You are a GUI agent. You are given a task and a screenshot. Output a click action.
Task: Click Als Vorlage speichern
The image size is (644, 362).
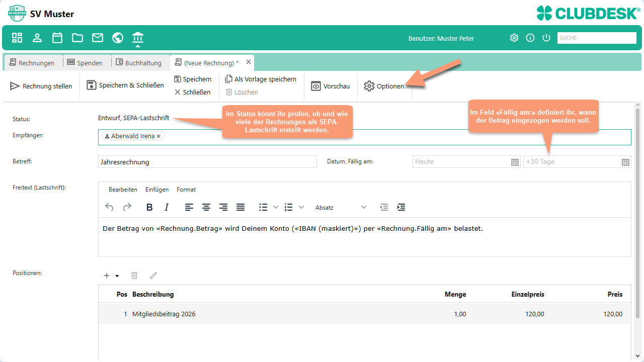[x=261, y=79]
